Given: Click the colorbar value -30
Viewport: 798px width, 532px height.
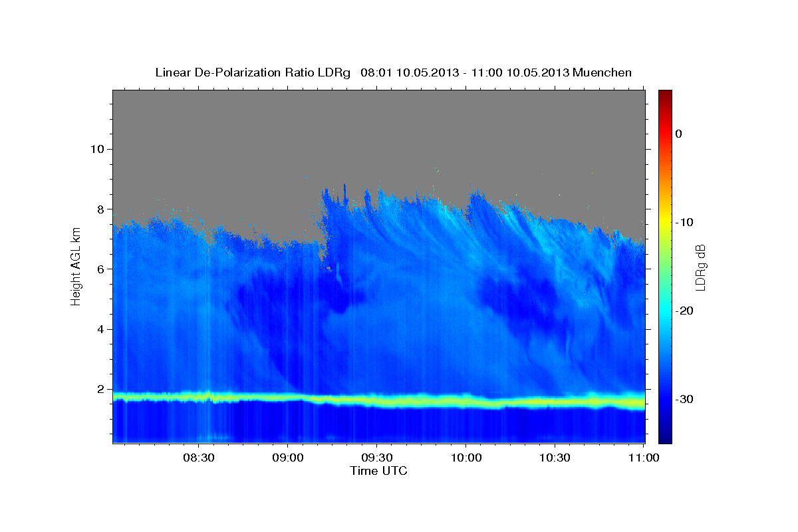Looking at the screenshot, I should (x=685, y=399).
